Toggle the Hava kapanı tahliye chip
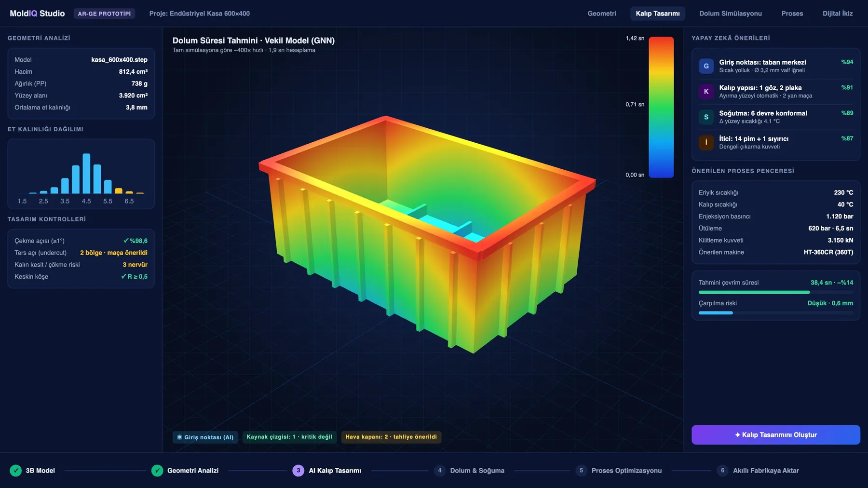Image resolution: width=868 pixels, height=488 pixels. (391, 437)
